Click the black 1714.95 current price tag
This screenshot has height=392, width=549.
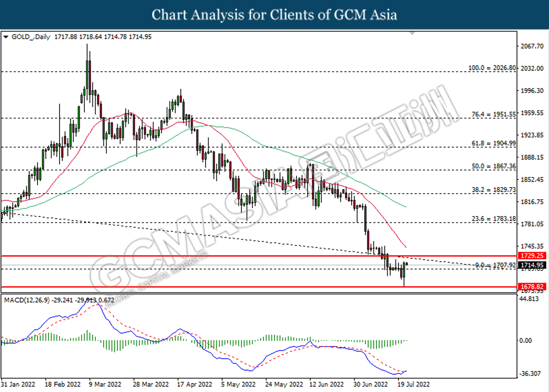coord(532,265)
